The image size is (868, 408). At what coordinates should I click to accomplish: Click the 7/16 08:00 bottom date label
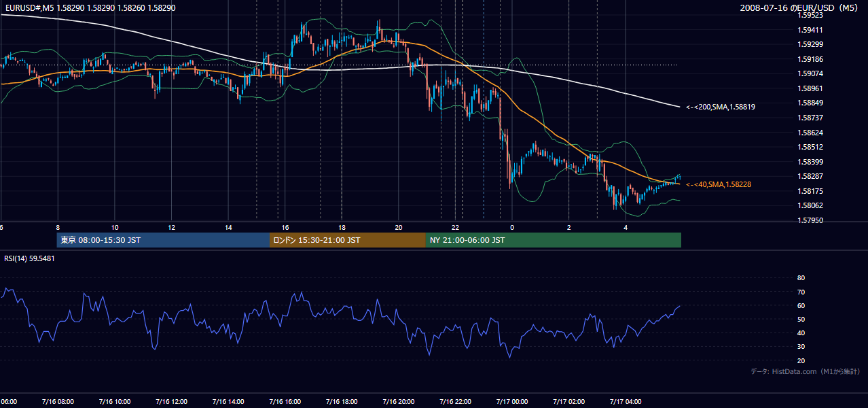point(58,402)
